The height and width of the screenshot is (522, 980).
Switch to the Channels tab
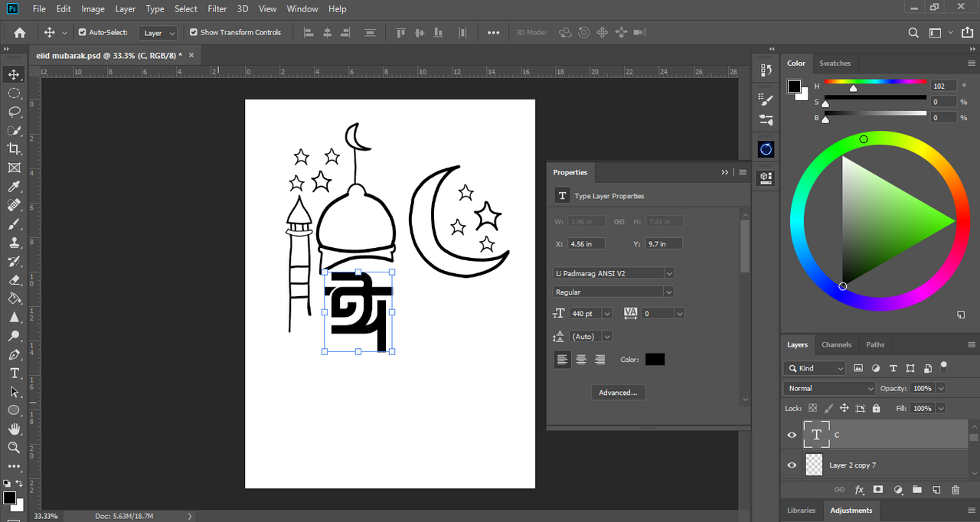pos(836,344)
